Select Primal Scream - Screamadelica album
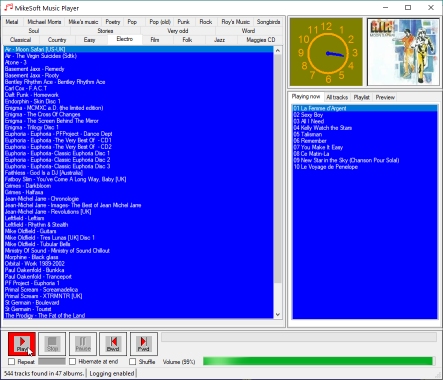This screenshot has width=443, height=380. (138, 290)
